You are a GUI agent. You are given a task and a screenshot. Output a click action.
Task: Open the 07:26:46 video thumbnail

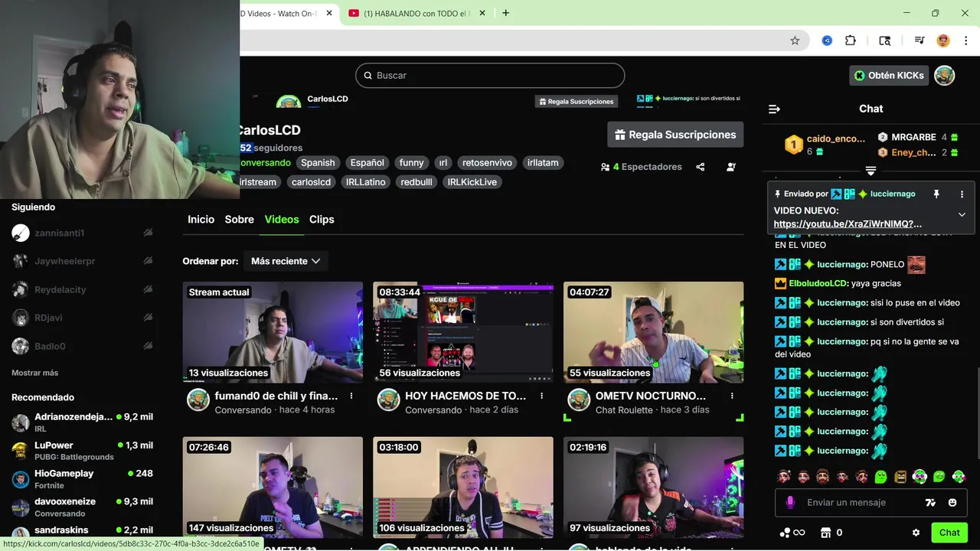coord(273,487)
